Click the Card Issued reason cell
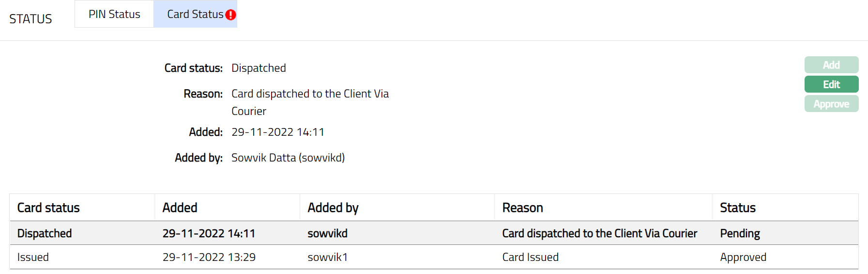 pos(530,257)
